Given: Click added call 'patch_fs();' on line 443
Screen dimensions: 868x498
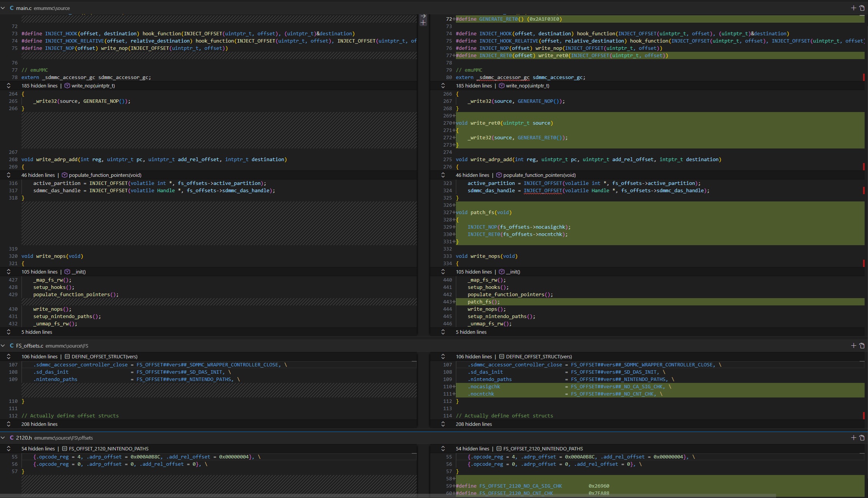Looking at the screenshot, I should [x=660, y=302].
